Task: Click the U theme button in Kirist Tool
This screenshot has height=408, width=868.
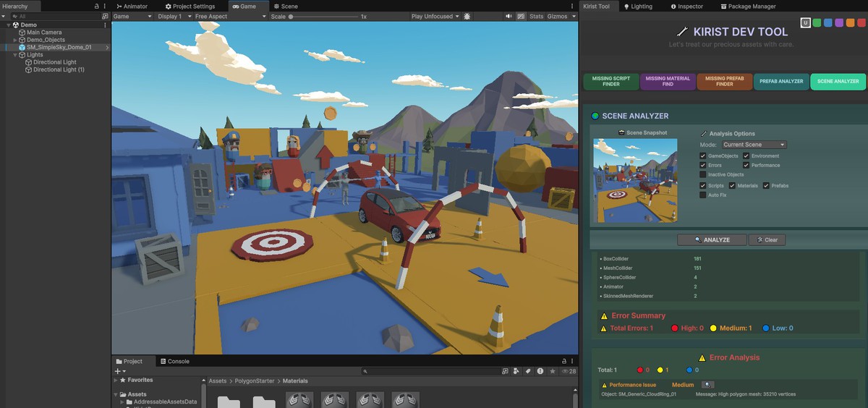Action: 805,22
